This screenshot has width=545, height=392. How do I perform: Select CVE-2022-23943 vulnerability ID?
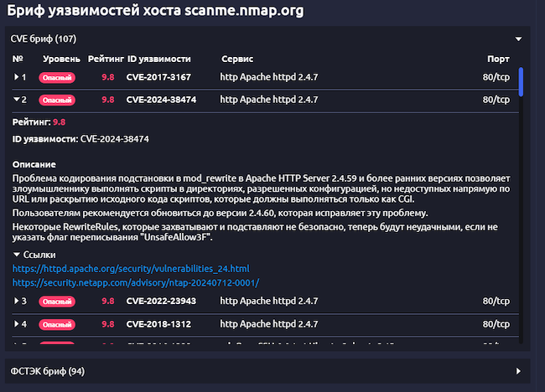161,301
